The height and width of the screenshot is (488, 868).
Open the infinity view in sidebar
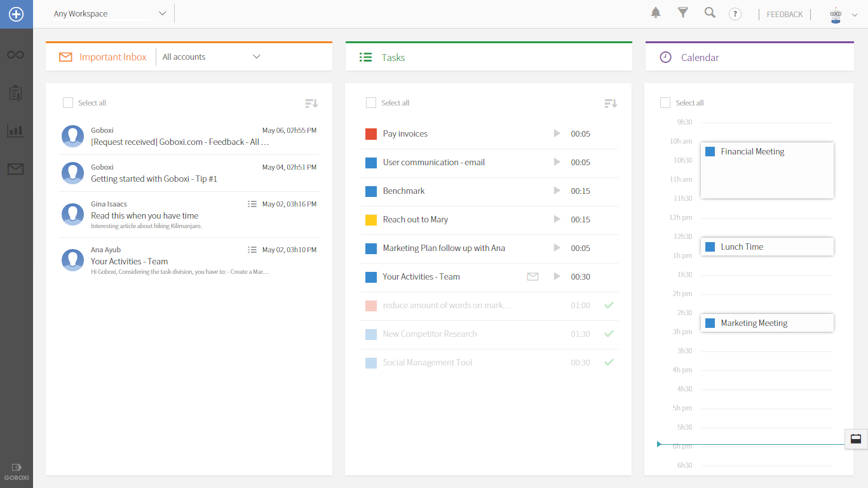click(16, 55)
